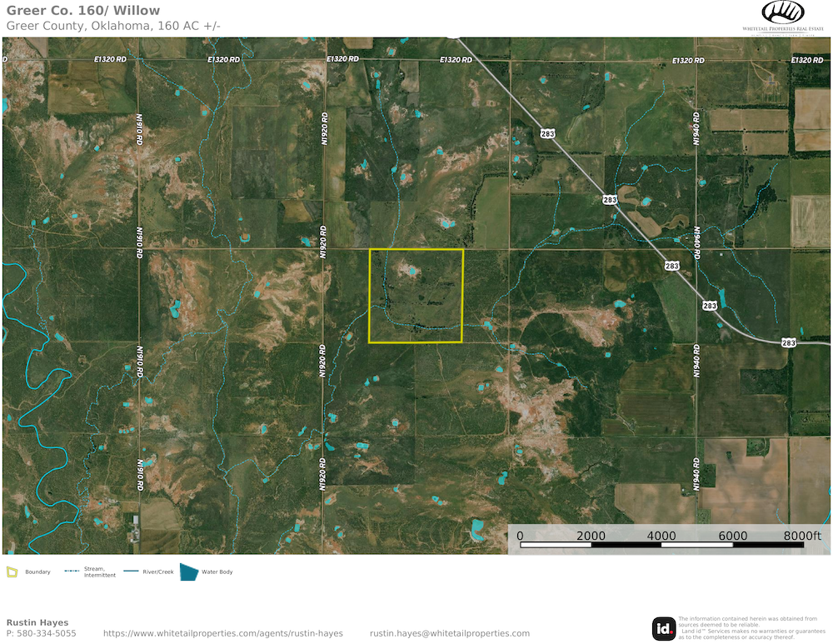Click the Land id disclaimer text

pos(748,627)
